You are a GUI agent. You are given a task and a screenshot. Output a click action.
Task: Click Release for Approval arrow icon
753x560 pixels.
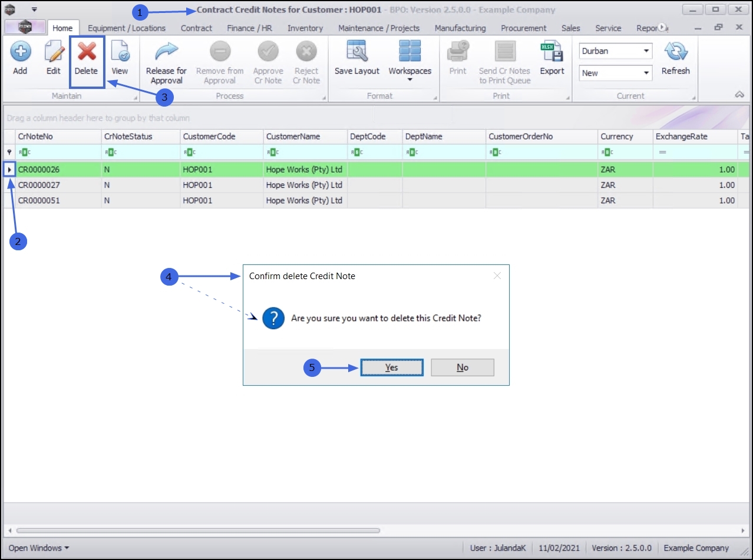click(166, 52)
